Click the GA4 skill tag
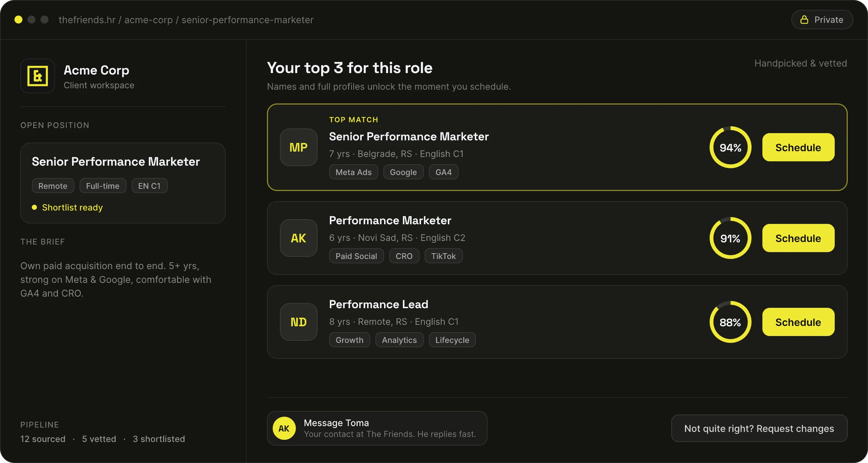 [x=443, y=172]
